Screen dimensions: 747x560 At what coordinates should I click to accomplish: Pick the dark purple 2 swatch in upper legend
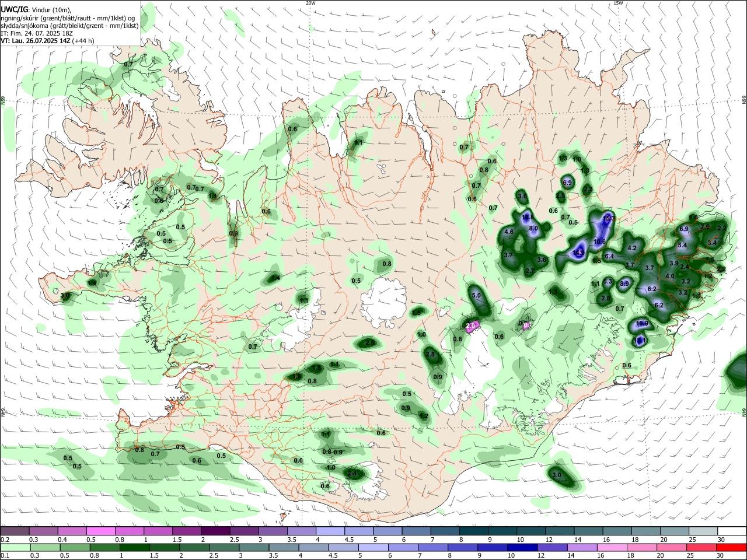click(x=215, y=531)
